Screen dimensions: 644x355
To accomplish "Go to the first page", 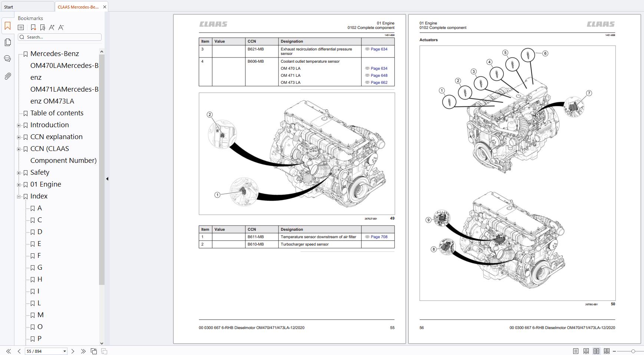I will 8,351.
